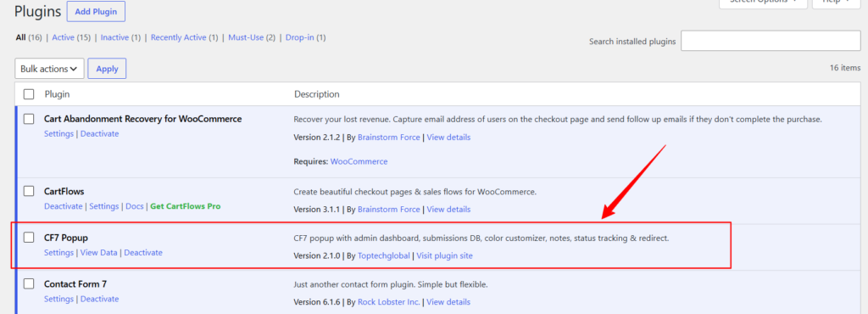Screen dimensions: 868x314
Task: Open the Rock Lobster Inc. author link
Action: (388, 302)
